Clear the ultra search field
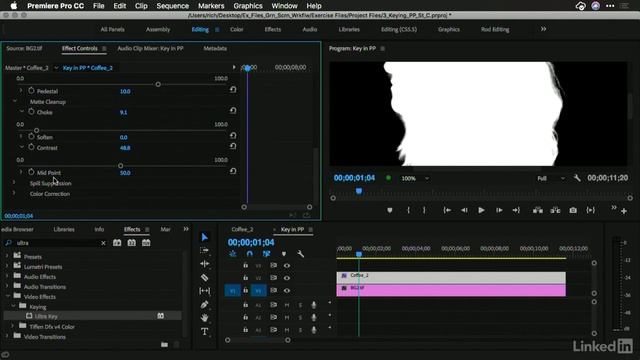 [103, 243]
